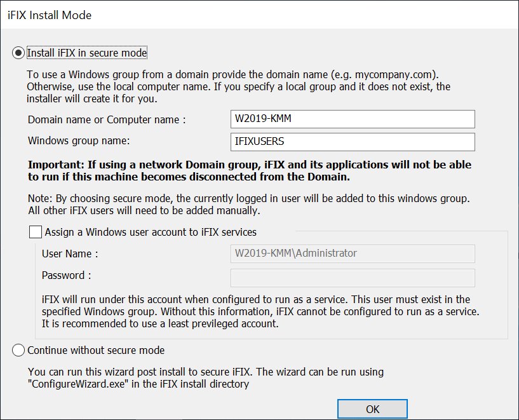Click the Windows group name field
Image resolution: width=519 pixels, height=420 pixels.
(x=353, y=142)
